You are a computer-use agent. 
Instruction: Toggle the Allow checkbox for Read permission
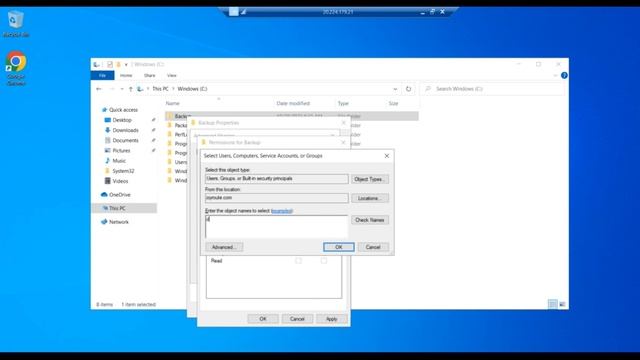[x=298, y=260]
